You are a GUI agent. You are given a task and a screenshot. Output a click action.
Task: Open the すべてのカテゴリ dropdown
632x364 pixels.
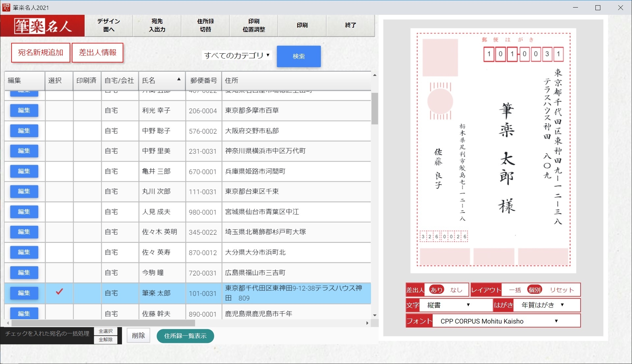(x=237, y=55)
